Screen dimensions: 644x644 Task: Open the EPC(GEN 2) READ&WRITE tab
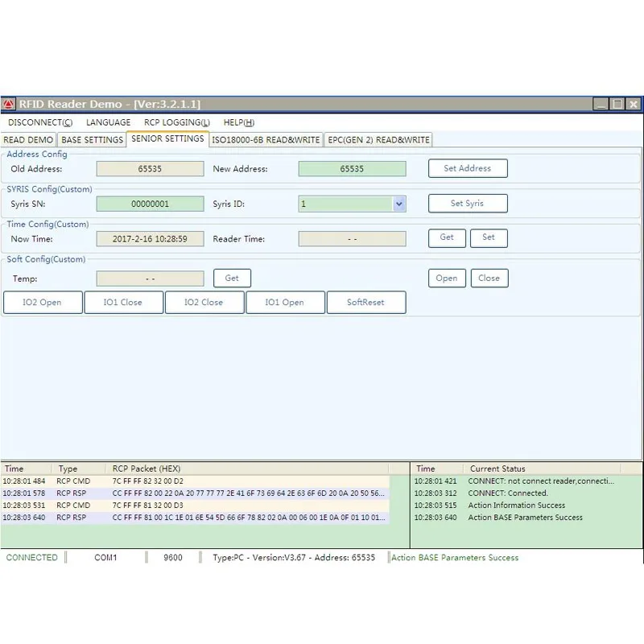click(378, 140)
